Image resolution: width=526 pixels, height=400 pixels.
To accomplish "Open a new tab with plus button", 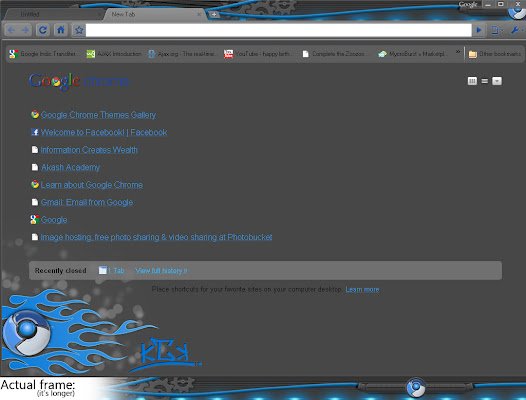I will point(214,14).
